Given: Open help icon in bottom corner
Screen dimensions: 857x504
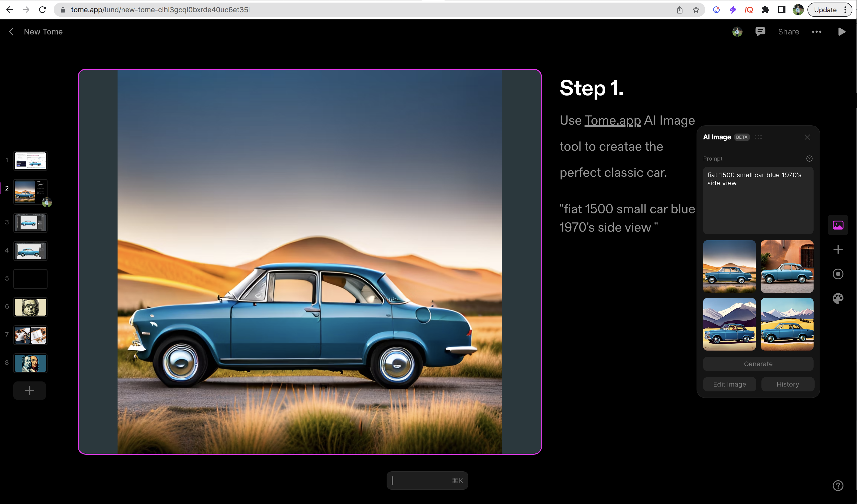Looking at the screenshot, I should click(x=838, y=486).
